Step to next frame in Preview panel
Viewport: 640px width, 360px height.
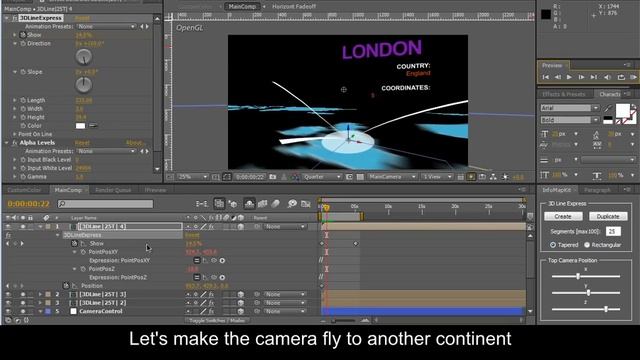pos(581,77)
